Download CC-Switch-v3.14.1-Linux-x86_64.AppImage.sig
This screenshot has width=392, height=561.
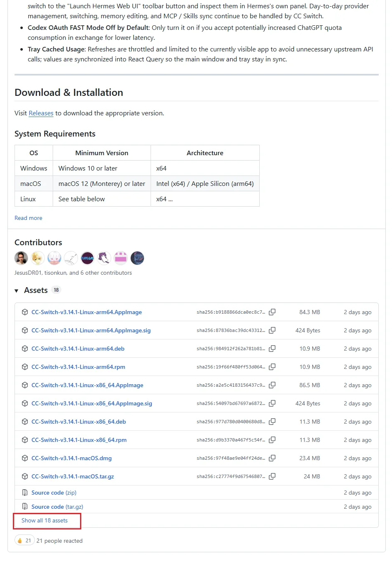pos(92,403)
